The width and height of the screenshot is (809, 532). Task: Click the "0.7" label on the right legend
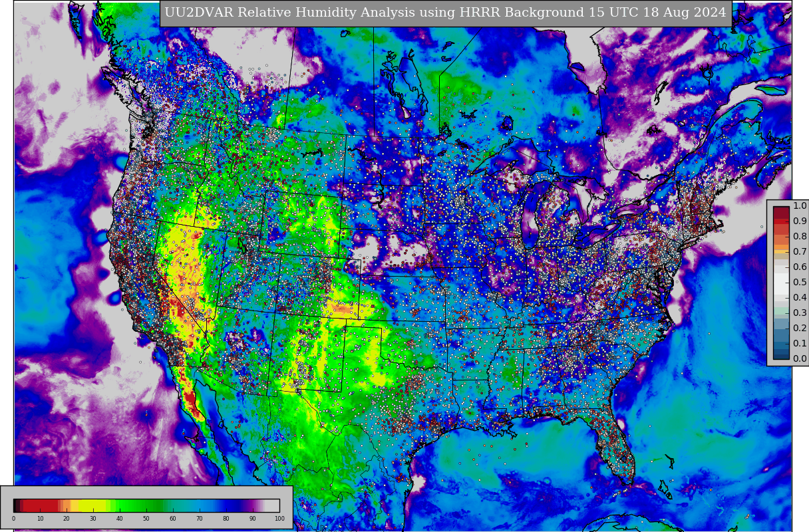click(800, 252)
